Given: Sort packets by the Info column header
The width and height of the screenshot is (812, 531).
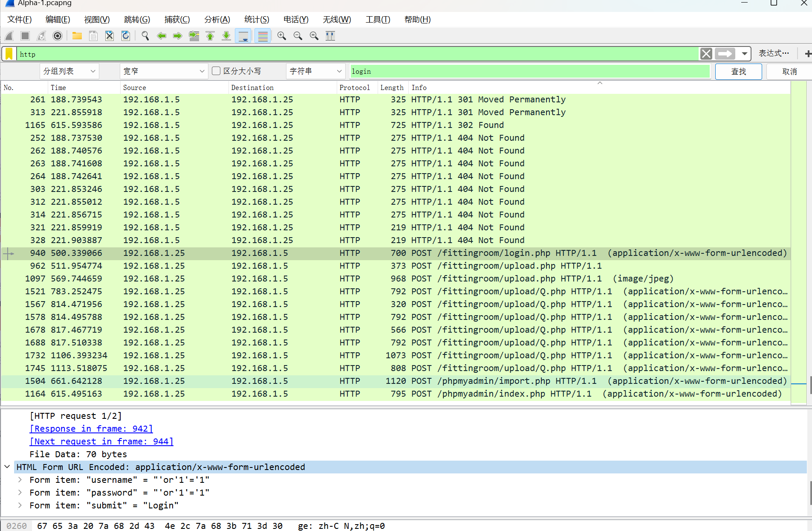Looking at the screenshot, I should pos(599,87).
